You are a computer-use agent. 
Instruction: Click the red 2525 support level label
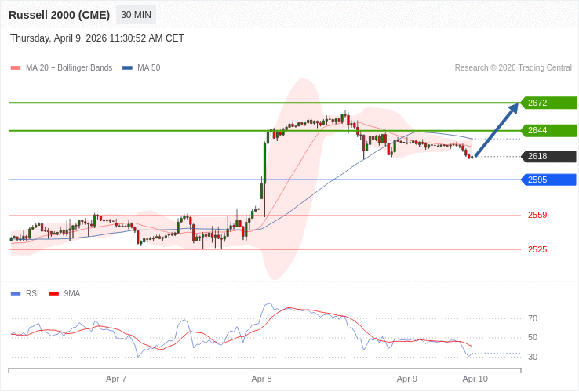pyautogui.click(x=537, y=249)
